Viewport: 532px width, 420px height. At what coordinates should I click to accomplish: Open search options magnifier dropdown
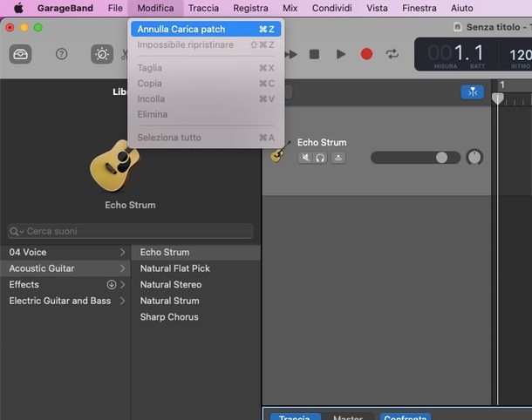click(x=17, y=232)
